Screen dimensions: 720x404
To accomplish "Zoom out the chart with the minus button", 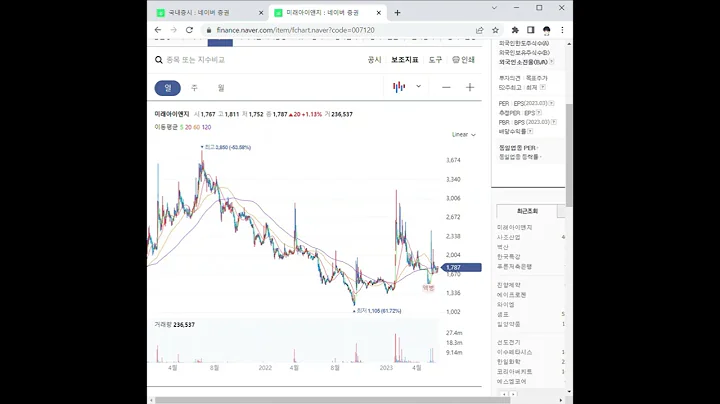I will pos(446,87).
